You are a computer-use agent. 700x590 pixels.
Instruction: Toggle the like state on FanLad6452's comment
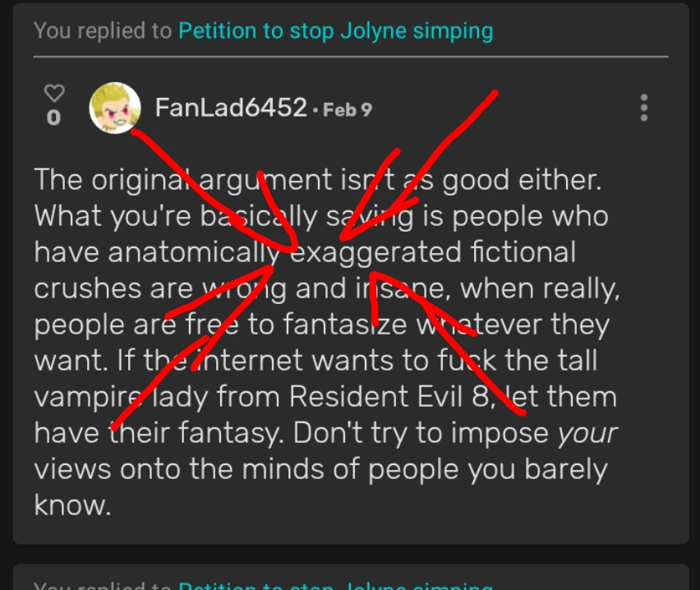coord(53,94)
